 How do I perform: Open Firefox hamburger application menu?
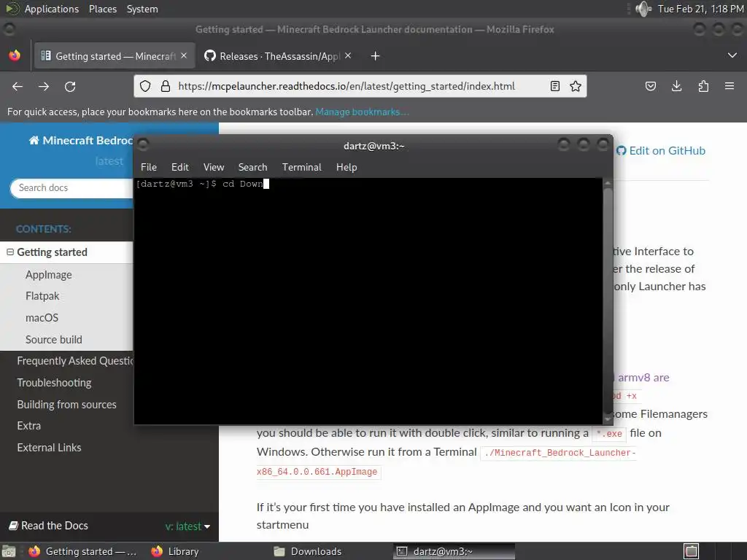(x=729, y=86)
